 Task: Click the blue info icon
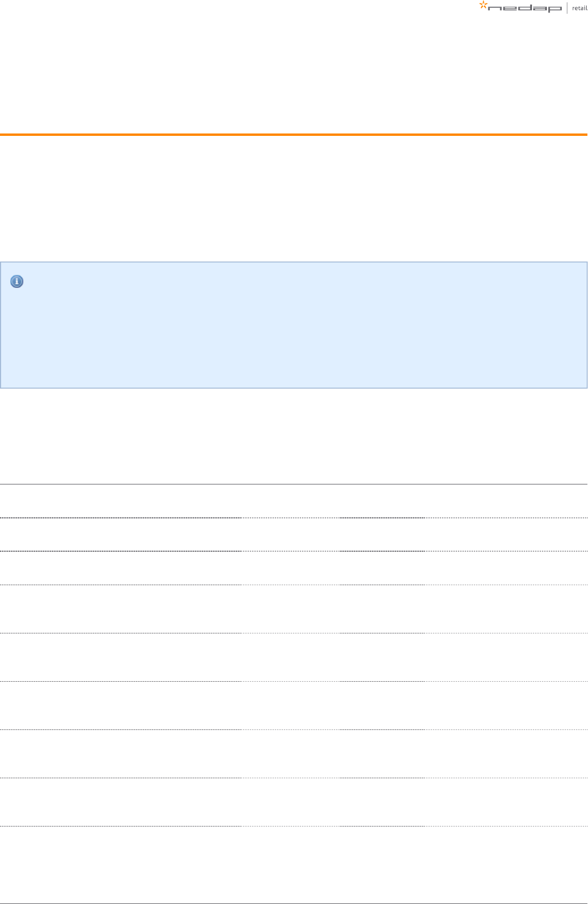point(17,281)
